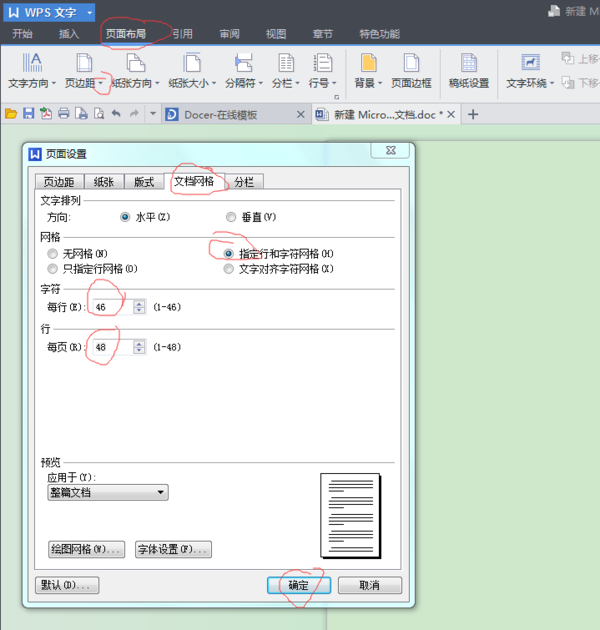The height and width of the screenshot is (630, 600).
Task: Select 指定行和字符网格 radio option
Action: click(228, 254)
